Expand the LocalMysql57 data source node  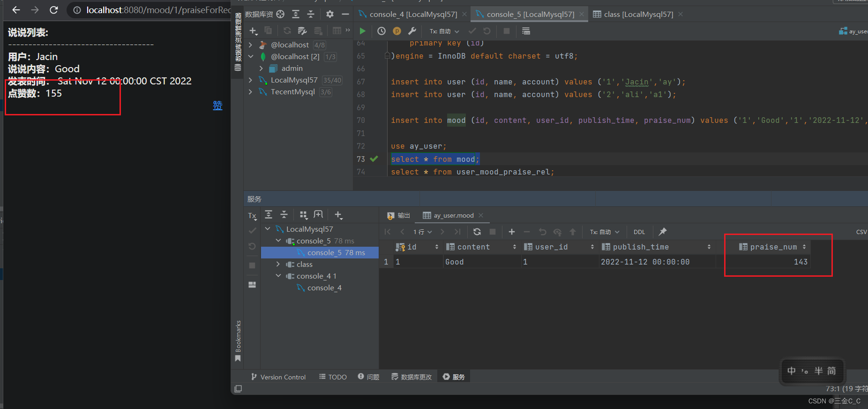tap(251, 80)
